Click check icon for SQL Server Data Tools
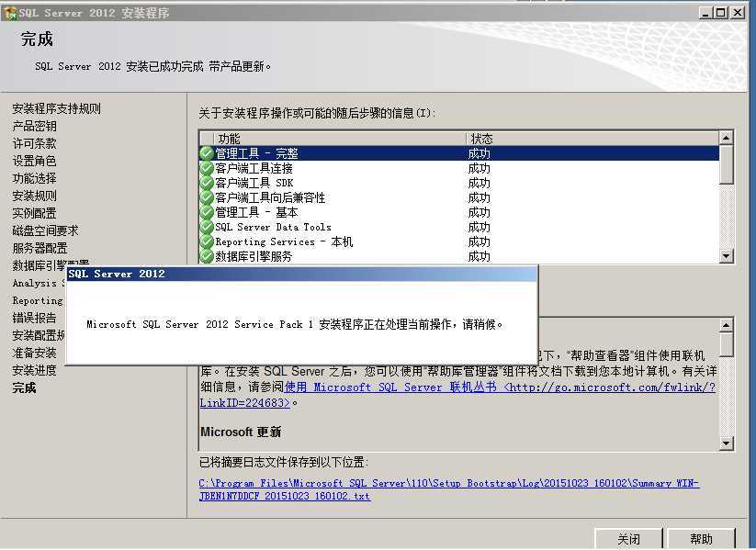The height and width of the screenshot is (550, 756). point(207,227)
